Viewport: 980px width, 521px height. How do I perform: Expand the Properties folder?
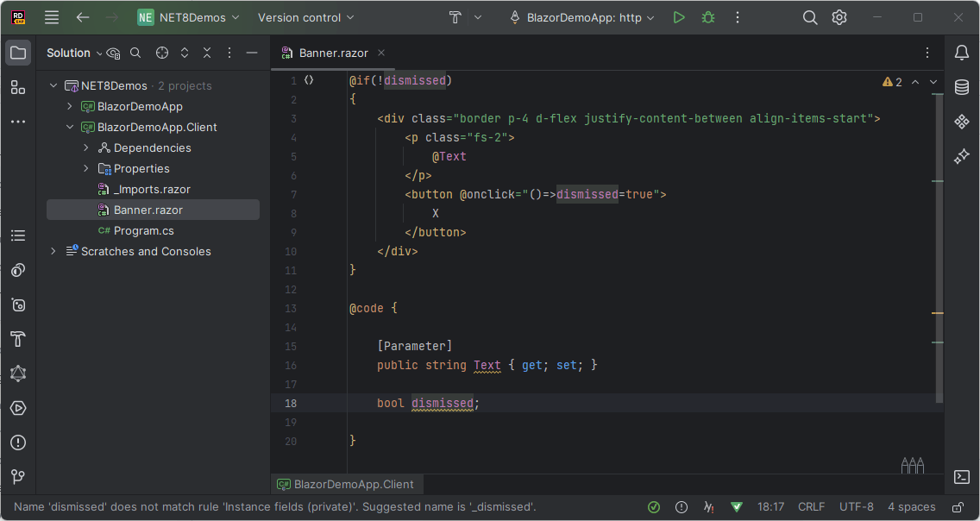(86, 168)
